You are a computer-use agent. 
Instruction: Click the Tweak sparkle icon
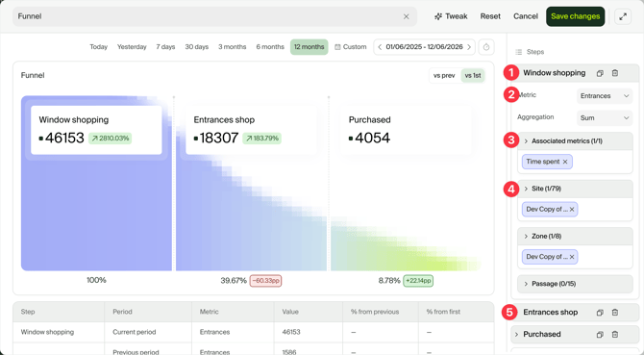438,16
